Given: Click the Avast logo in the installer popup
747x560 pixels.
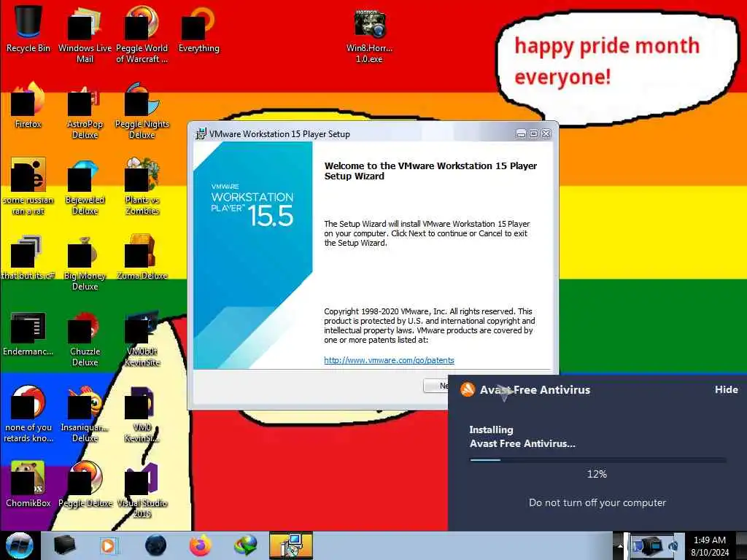Looking at the screenshot, I should point(468,389).
